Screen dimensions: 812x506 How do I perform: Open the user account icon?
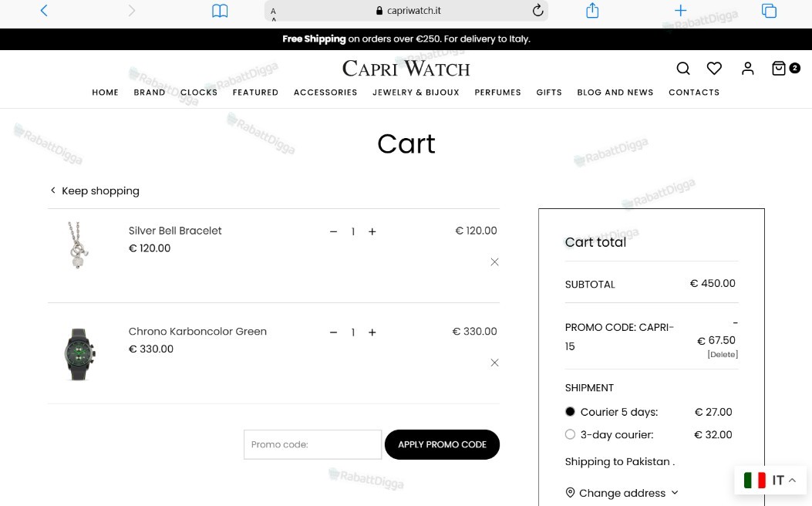point(747,69)
